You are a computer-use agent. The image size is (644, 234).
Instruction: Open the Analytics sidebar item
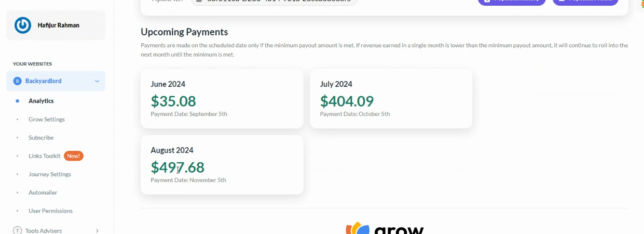pos(41,101)
